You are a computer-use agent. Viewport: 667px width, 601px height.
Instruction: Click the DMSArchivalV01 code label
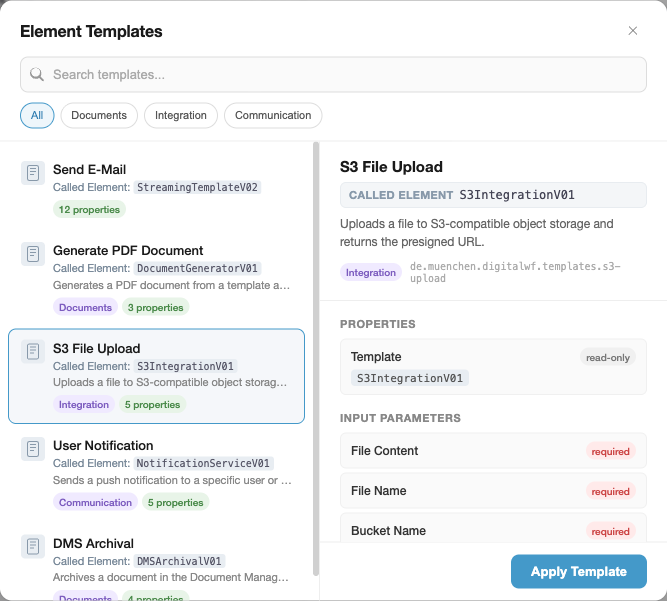pos(179,561)
